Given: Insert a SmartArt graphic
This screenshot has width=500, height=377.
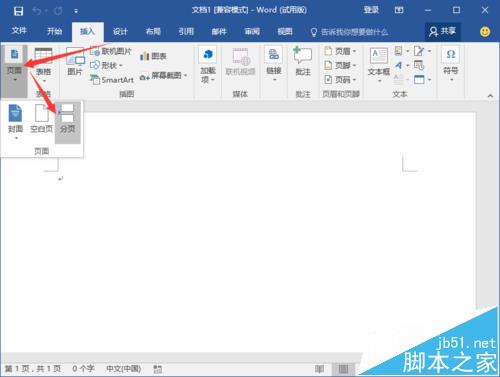Looking at the screenshot, I should pyautogui.click(x=112, y=80).
